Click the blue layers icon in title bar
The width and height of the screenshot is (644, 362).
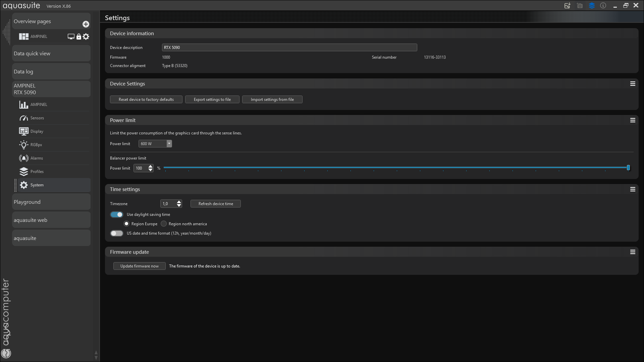tap(592, 6)
